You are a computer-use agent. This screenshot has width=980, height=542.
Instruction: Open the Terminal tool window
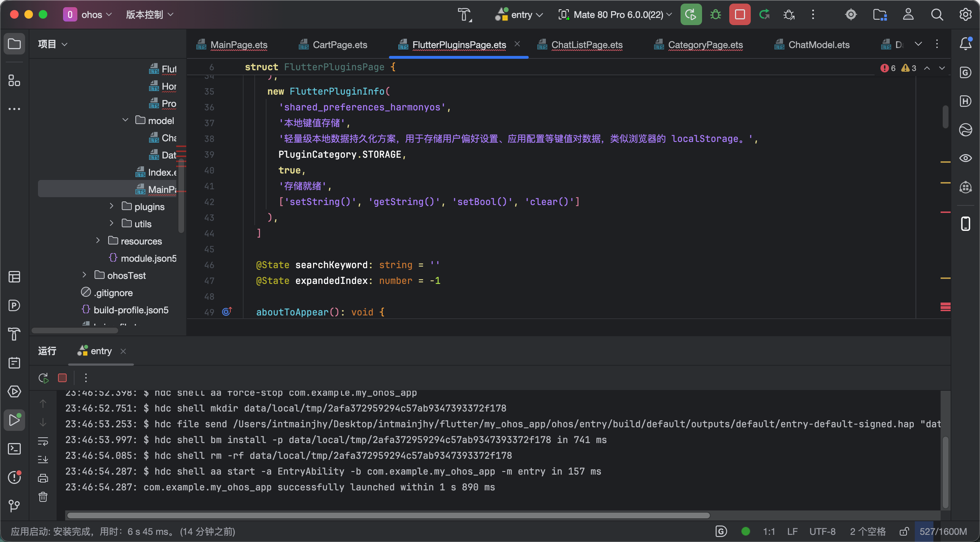[x=14, y=449]
